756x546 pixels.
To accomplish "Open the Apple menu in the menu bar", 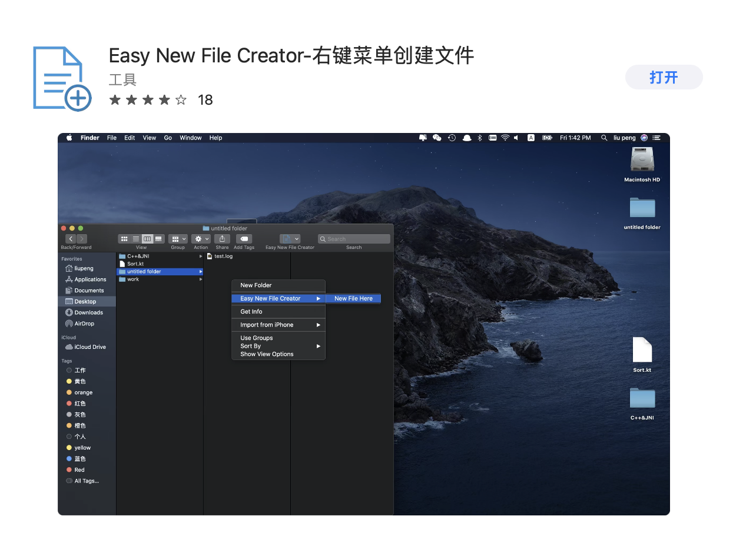I will pos(69,138).
